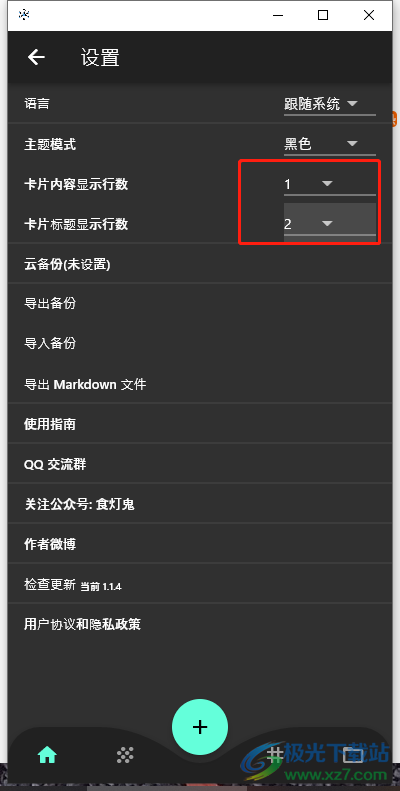This screenshot has width=400, height=791.
Task: Click 检查更新 check for updates
Action: [x=200, y=584]
